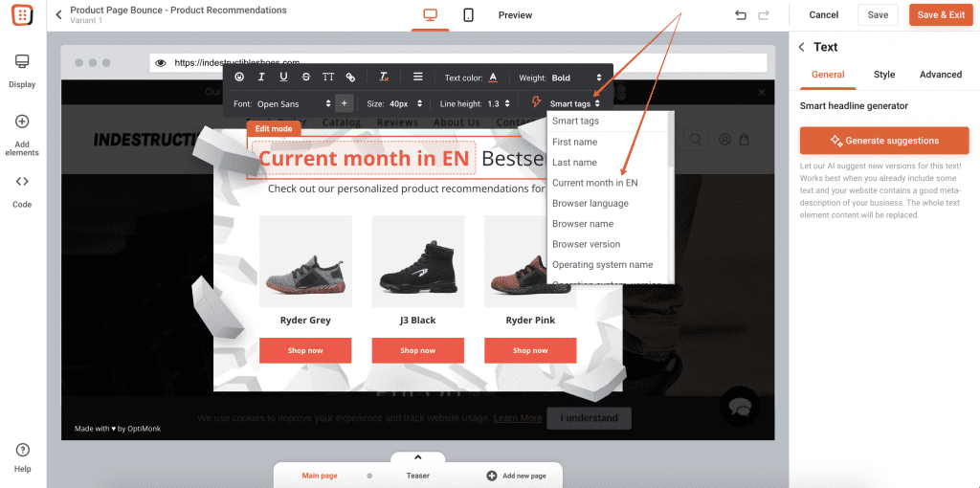Close the announcement bar on site preview
Screen dimensions: 980x488
pos(761,93)
